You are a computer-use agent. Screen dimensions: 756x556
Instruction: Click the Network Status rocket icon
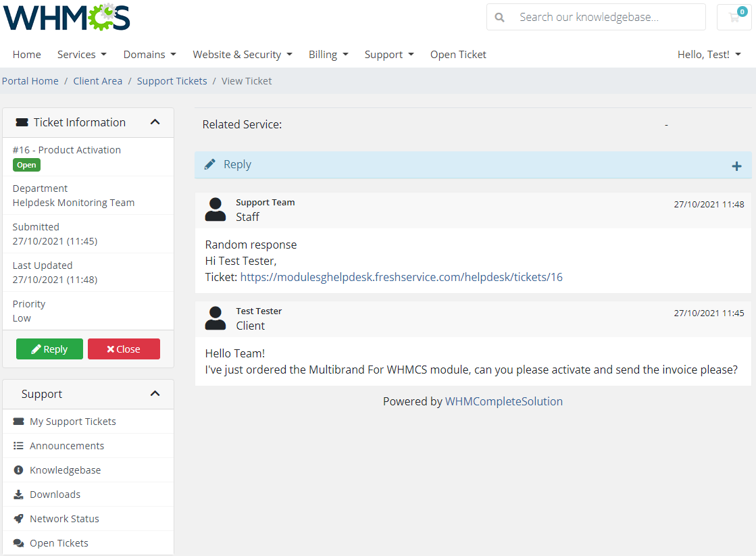point(18,518)
